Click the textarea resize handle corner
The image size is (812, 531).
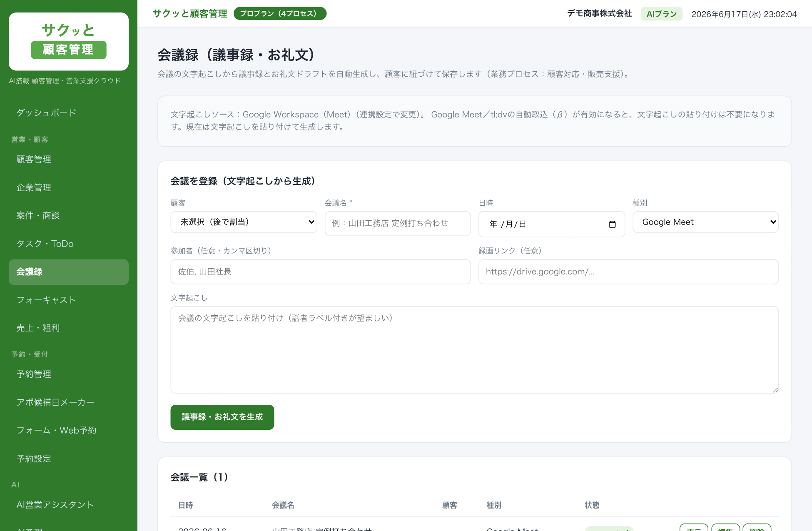point(775,390)
